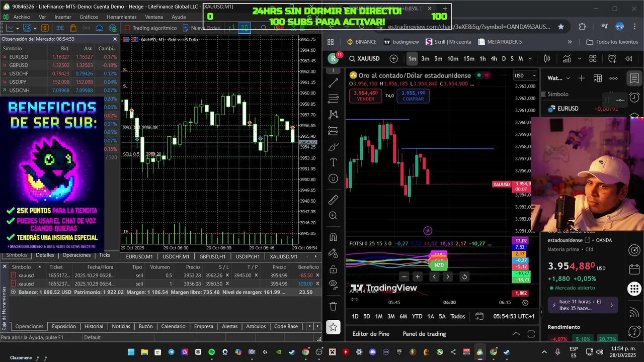
Task: Select the 5m timeframe in TradingView
Action: point(438,59)
